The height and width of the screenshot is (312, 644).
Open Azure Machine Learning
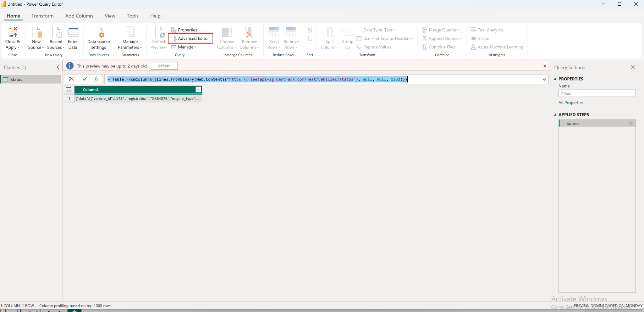497,47
